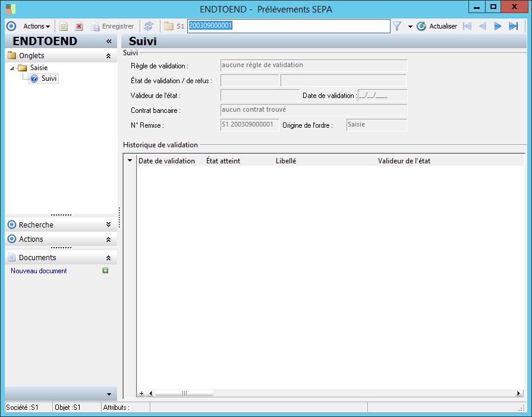532x417 pixels.
Task: Click the refresh arrows icon beside Enregistrer
Action: tap(148, 26)
